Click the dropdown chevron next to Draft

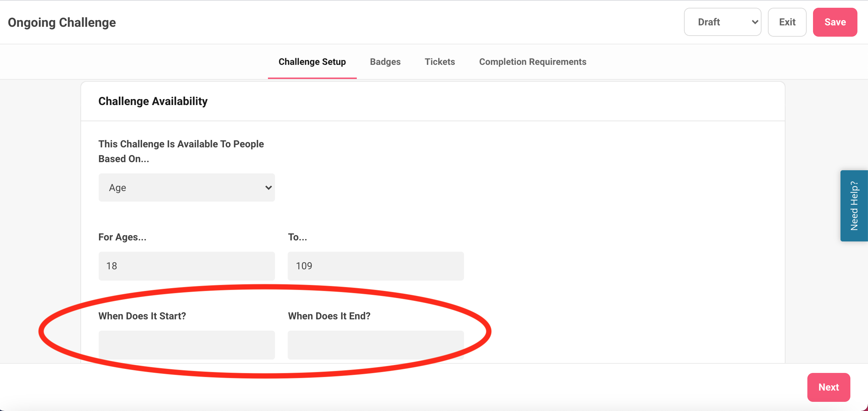pos(754,22)
